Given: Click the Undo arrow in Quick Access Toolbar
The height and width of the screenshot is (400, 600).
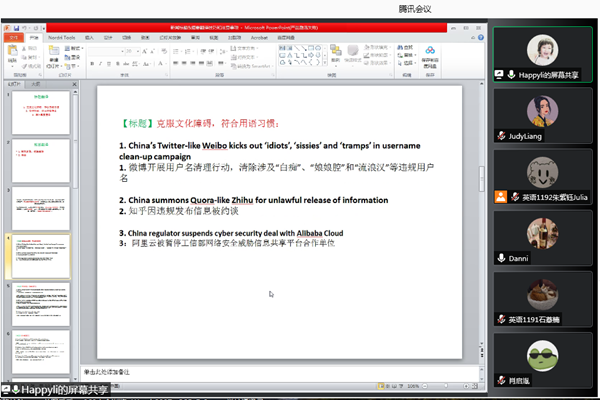Looking at the screenshot, I should 24,28.
